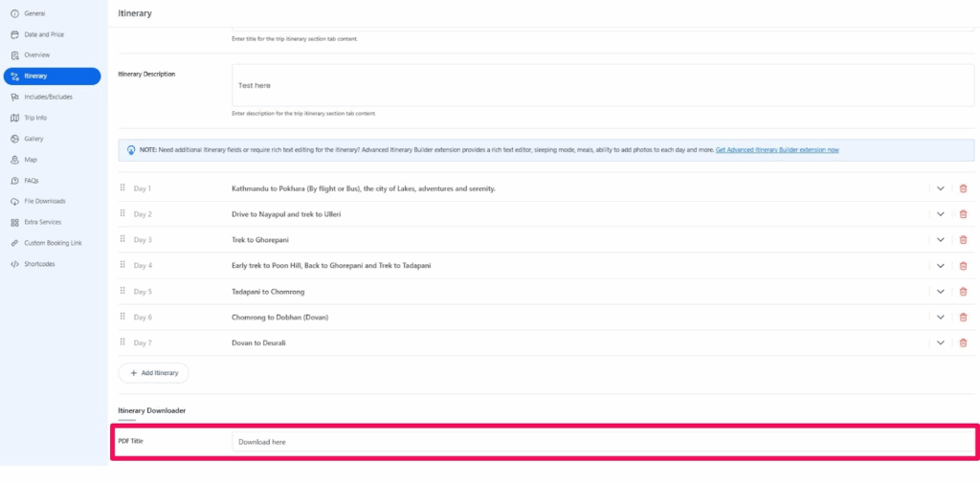Viewport: 980px width, 484px height.
Task: Click the PDF Title input field
Action: coord(603,441)
